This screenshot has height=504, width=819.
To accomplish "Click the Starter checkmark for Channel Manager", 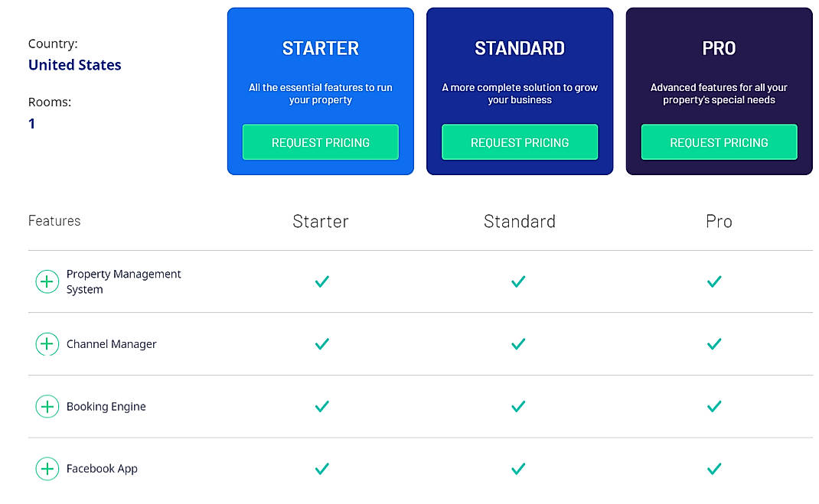I will point(321,344).
